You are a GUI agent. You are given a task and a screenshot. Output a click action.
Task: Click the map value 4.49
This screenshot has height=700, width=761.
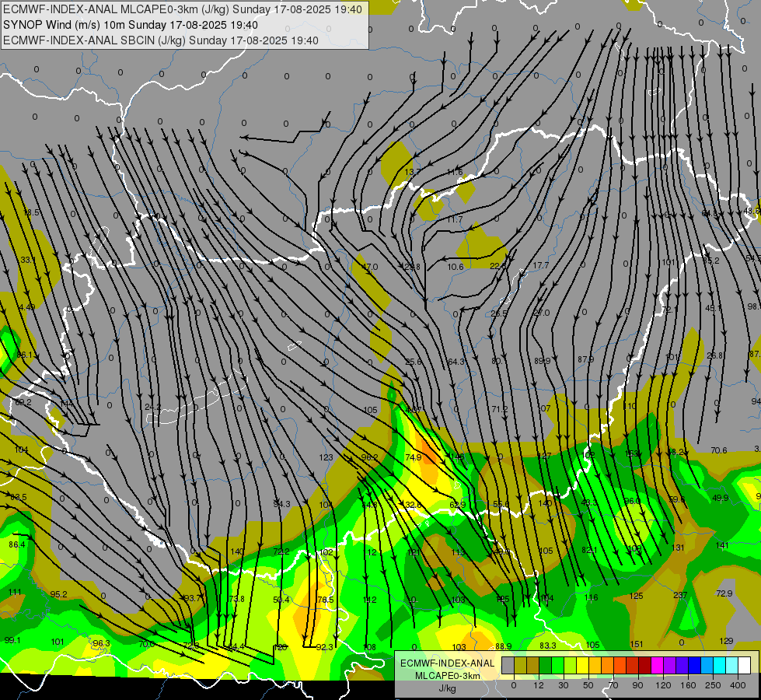[x=26, y=307]
